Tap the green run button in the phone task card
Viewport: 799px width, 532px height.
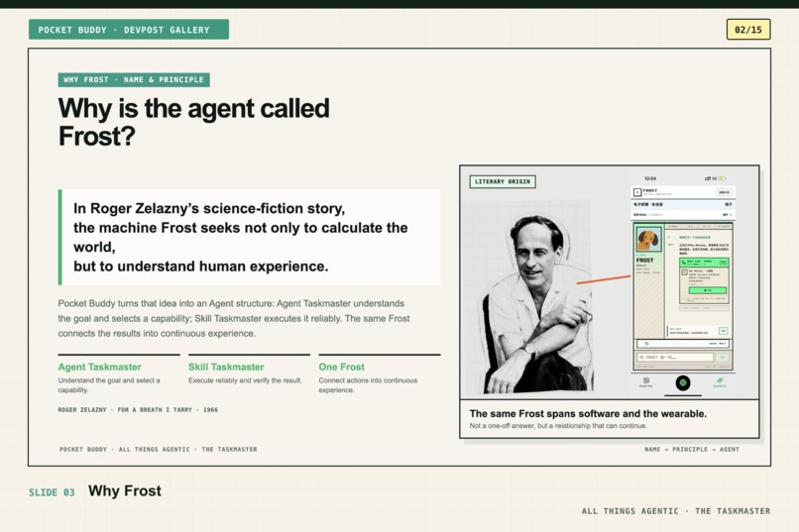point(708,290)
